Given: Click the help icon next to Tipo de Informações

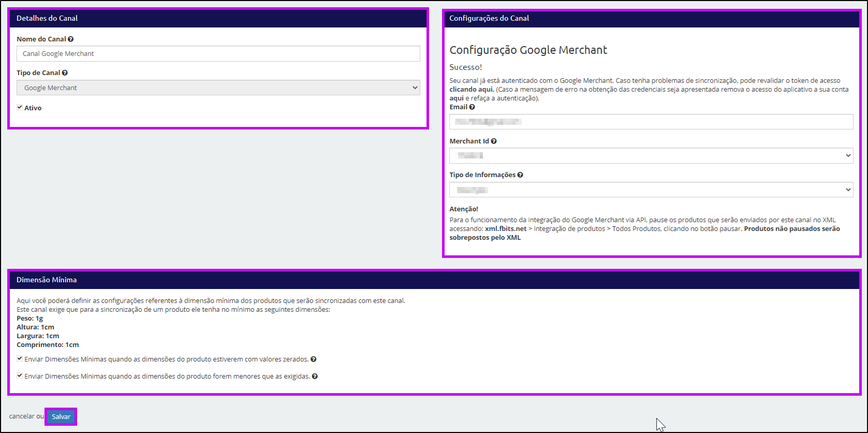Looking at the screenshot, I should tap(520, 175).
